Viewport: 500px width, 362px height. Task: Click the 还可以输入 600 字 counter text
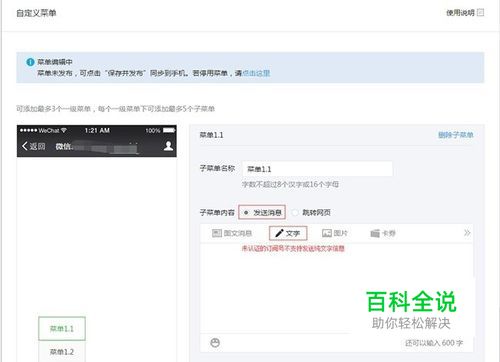tap(434, 343)
